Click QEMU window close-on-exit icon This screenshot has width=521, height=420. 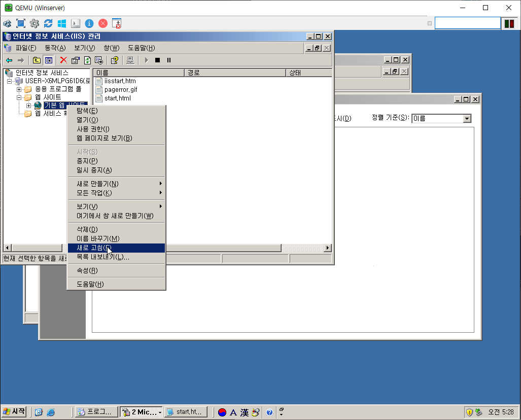pyautogui.click(x=117, y=23)
